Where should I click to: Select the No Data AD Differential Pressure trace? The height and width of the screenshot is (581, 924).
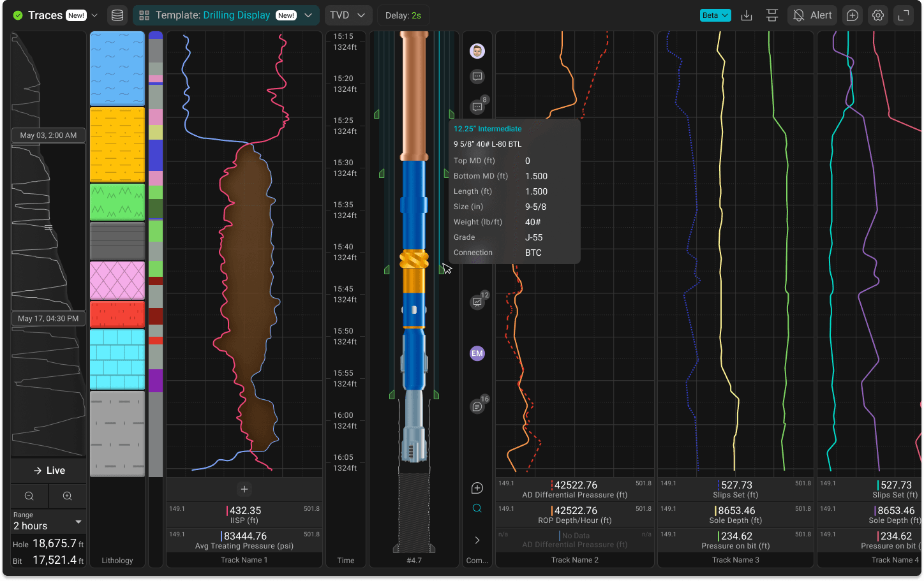[x=575, y=540]
